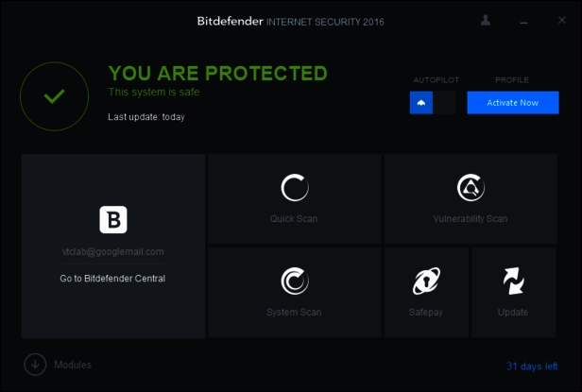Go to Bitdefender Central link
The width and height of the screenshot is (582, 392).
(x=112, y=279)
